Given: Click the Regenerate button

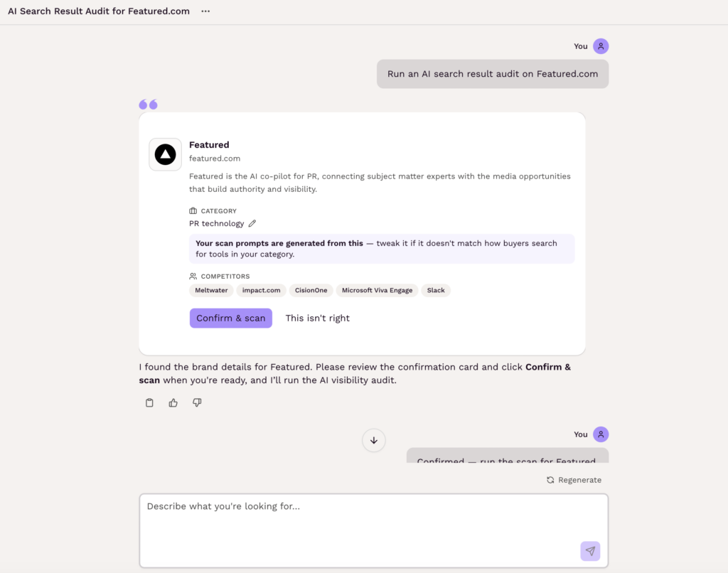Looking at the screenshot, I should pyautogui.click(x=574, y=480).
